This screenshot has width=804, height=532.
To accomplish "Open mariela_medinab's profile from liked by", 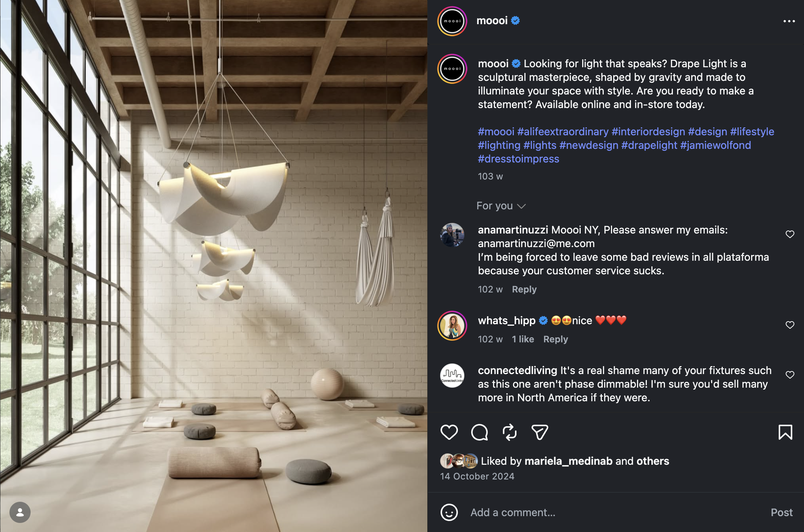I will click(568, 461).
